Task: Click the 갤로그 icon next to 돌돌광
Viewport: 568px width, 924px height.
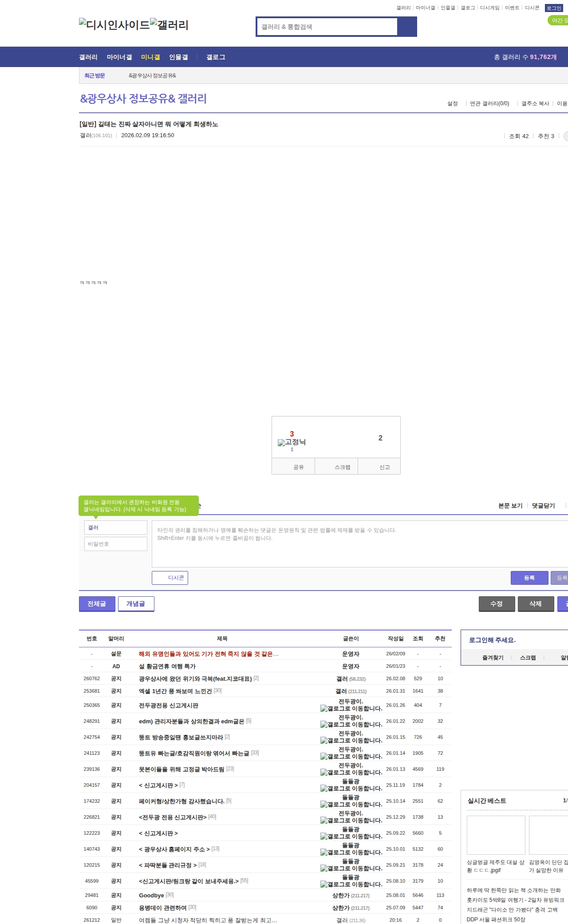Action: click(323, 789)
